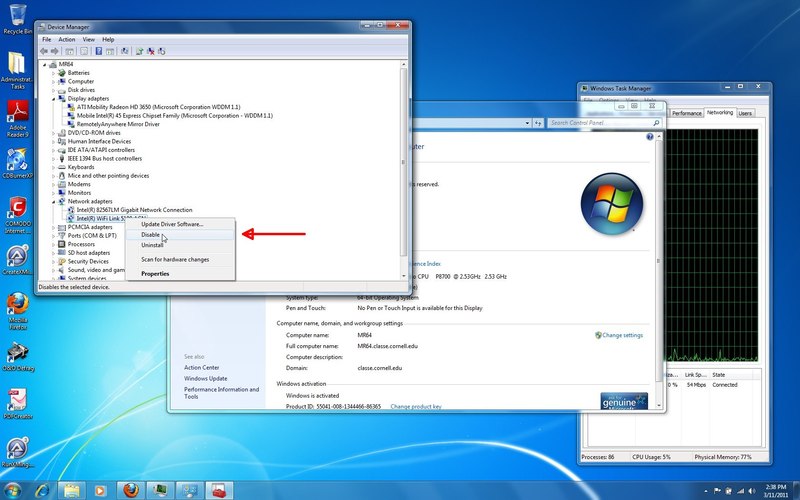Choose Properties from the context menu
The height and width of the screenshot is (500, 800).
[x=180, y=273]
